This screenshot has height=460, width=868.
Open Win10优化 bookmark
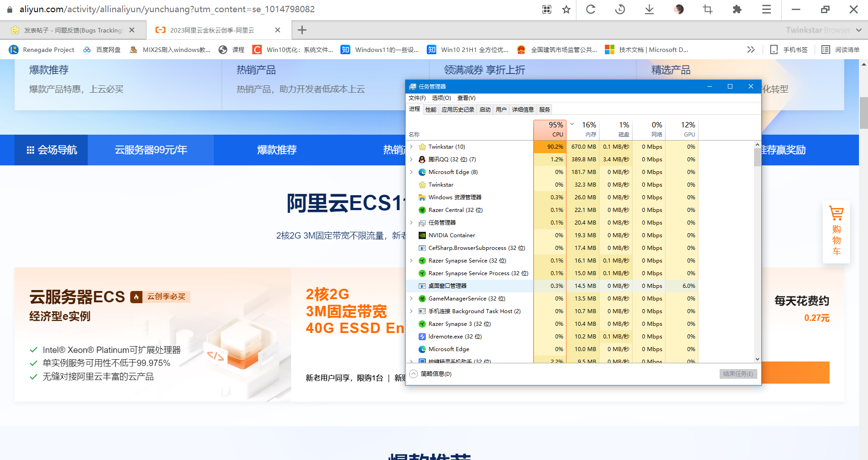click(x=293, y=50)
